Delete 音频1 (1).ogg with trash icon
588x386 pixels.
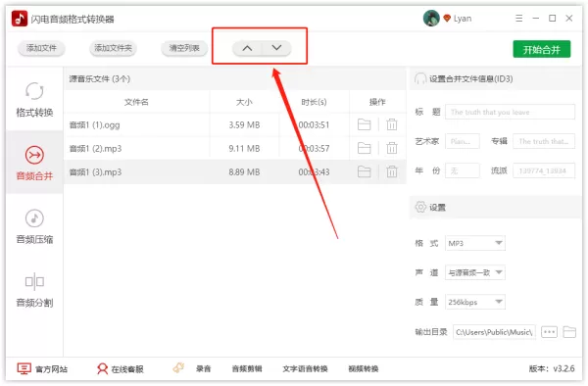coord(392,124)
